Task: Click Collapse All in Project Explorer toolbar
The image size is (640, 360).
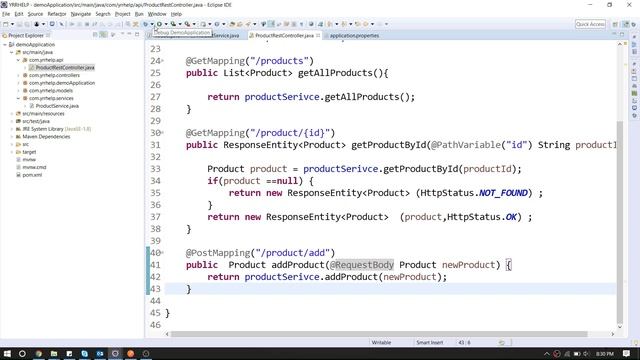Action: point(95,35)
